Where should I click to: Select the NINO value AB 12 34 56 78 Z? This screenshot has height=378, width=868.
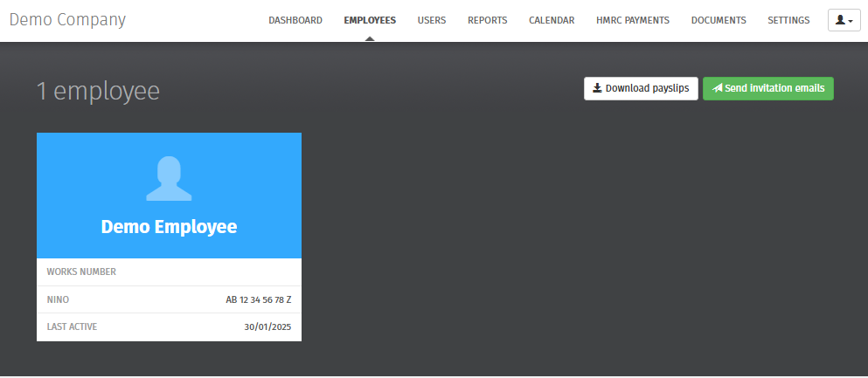click(x=259, y=299)
